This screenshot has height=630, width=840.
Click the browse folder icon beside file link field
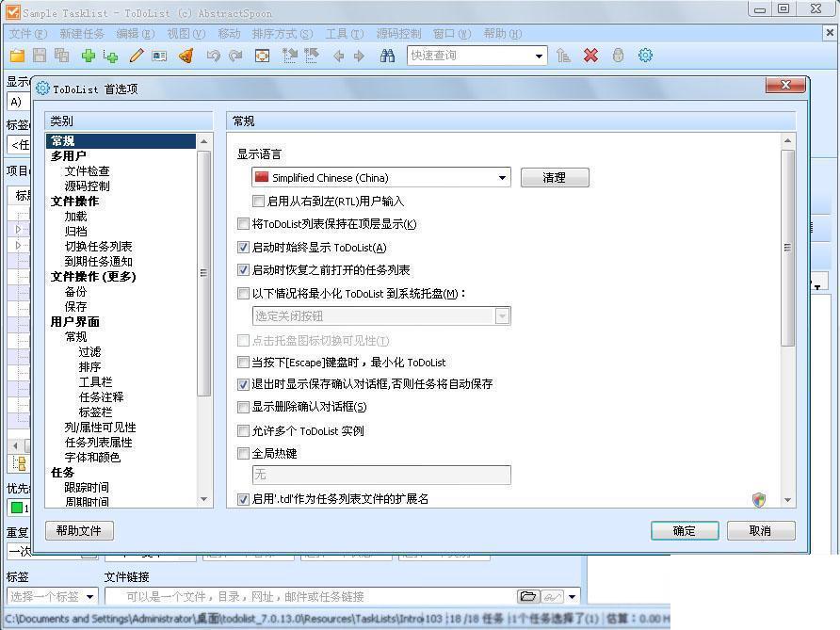[527, 596]
